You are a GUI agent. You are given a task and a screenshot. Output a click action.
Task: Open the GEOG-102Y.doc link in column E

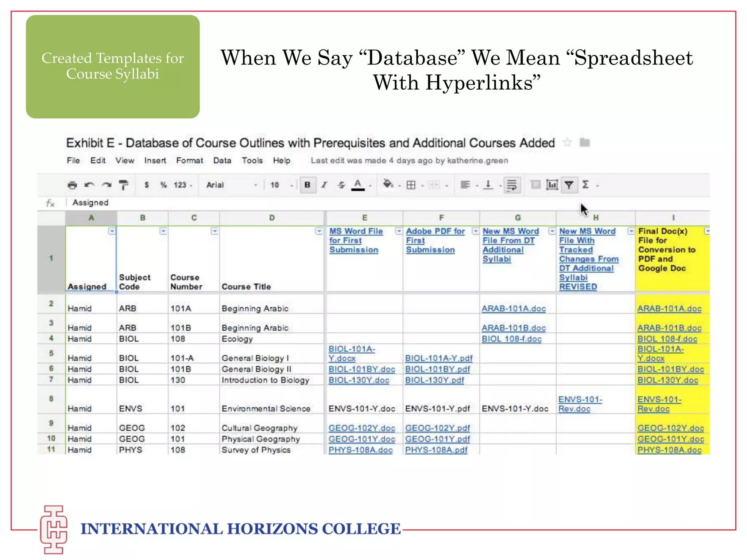pos(362,428)
